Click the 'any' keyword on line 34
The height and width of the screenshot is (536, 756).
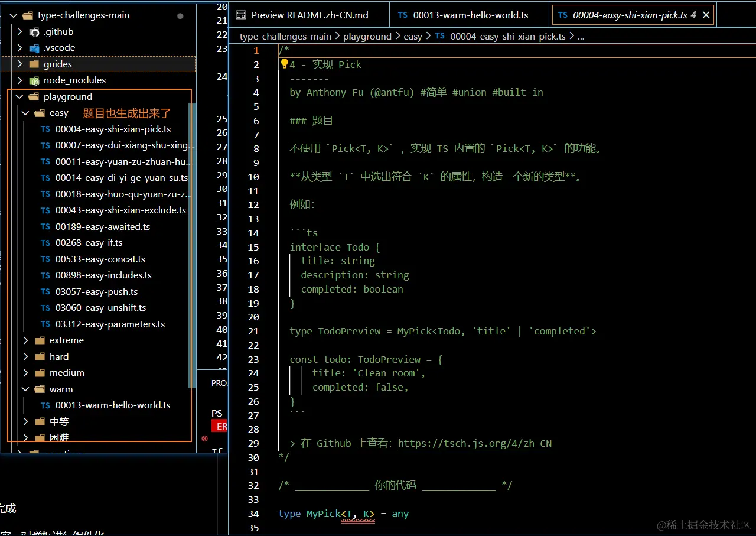click(400, 514)
